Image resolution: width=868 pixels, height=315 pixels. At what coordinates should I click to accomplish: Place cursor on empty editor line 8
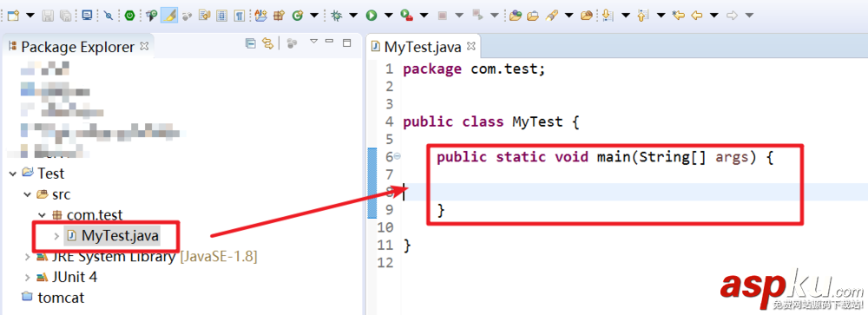coord(635,192)
